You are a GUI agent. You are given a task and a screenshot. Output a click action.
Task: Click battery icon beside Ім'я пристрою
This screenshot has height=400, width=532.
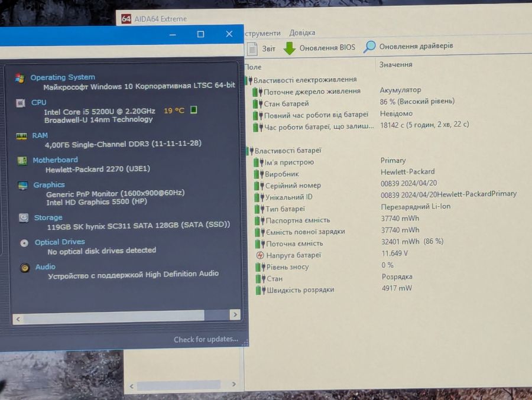coord(258,162)
